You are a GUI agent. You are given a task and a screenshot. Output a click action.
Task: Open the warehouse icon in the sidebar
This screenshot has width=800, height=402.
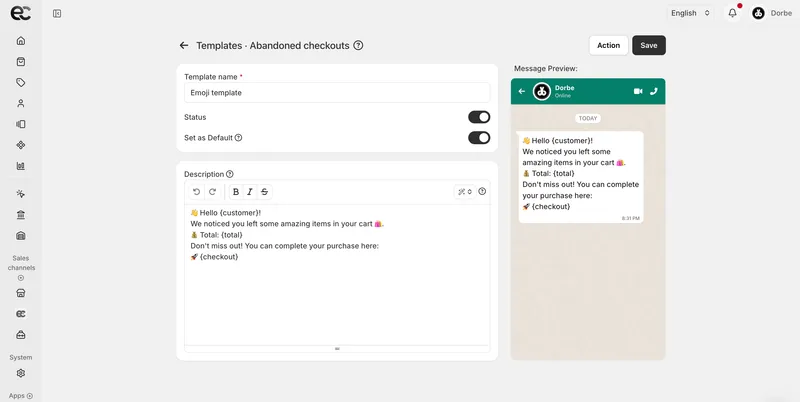click(x=20, y=236)
